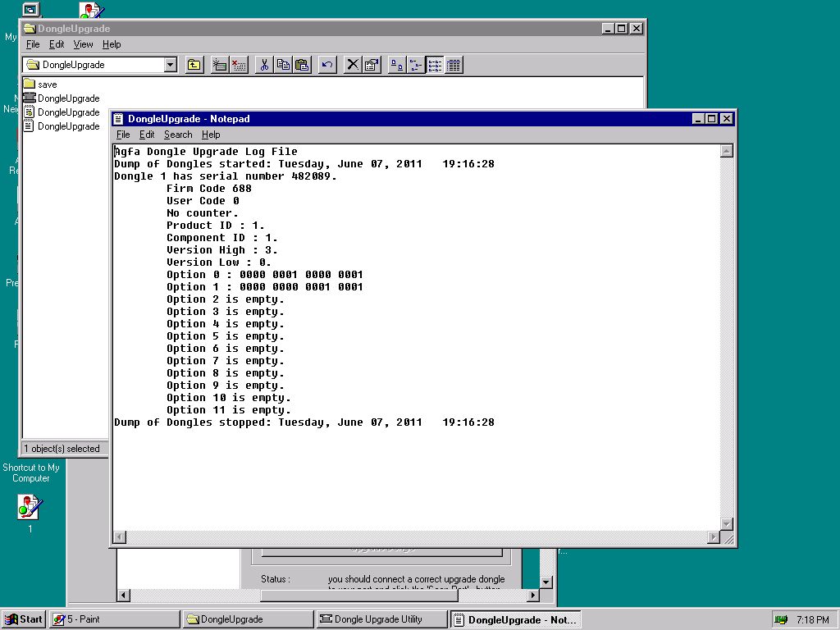Click Notepad's horizontal scrollbar left arrow

tap(120, 536)
